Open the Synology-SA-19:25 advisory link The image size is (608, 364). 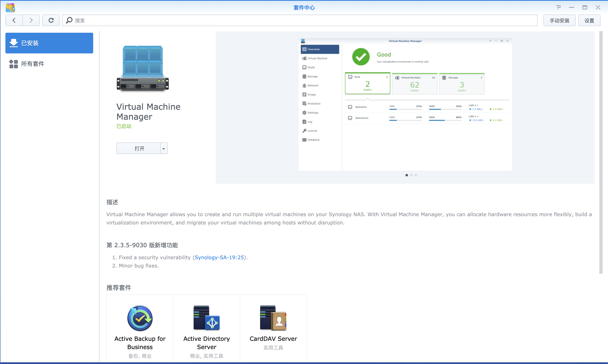coord(219,257)
